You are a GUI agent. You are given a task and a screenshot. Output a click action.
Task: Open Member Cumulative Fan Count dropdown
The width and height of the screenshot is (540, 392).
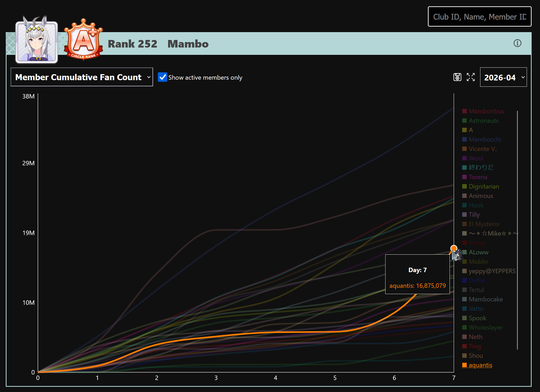(x=82, y=77)
